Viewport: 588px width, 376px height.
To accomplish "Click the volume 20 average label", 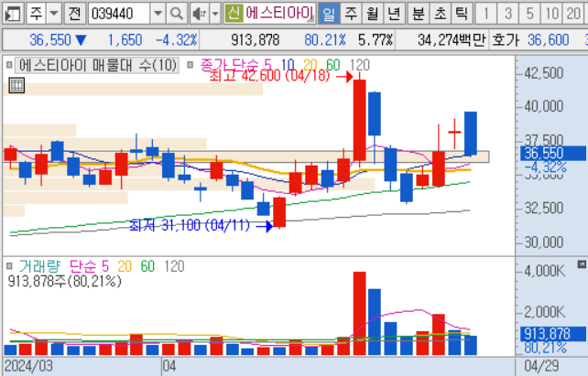I will pos(125,266).
